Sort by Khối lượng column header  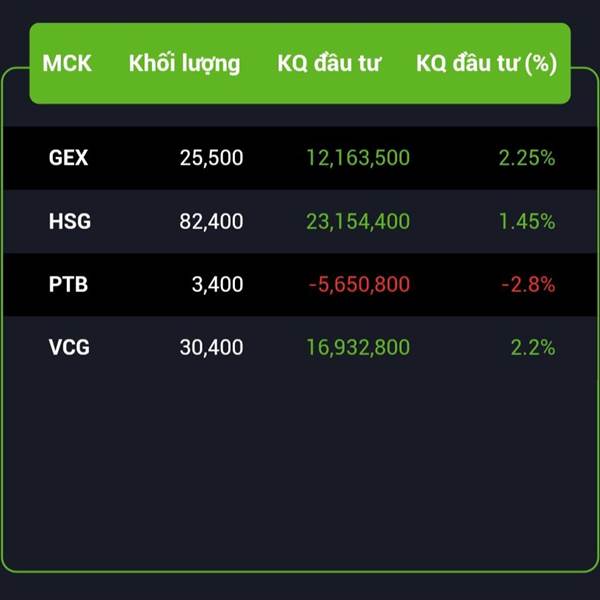click(x=184, y=64)
